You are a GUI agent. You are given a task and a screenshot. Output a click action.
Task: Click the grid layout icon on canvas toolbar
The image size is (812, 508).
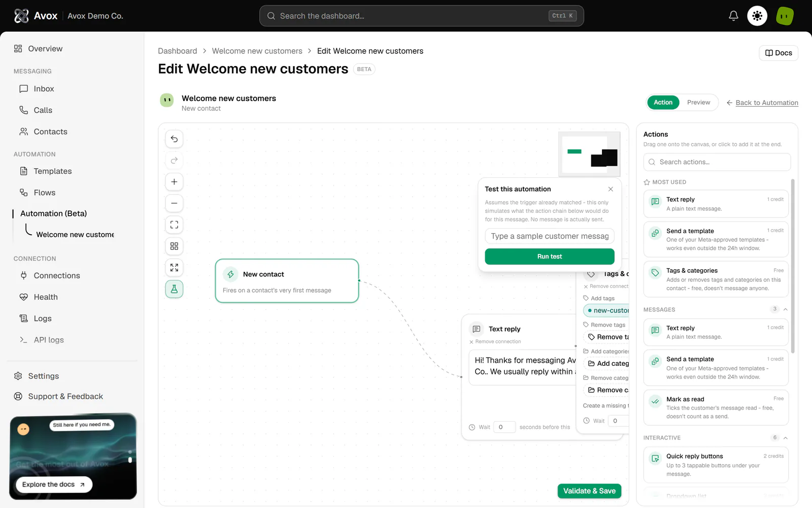point(174,246)
